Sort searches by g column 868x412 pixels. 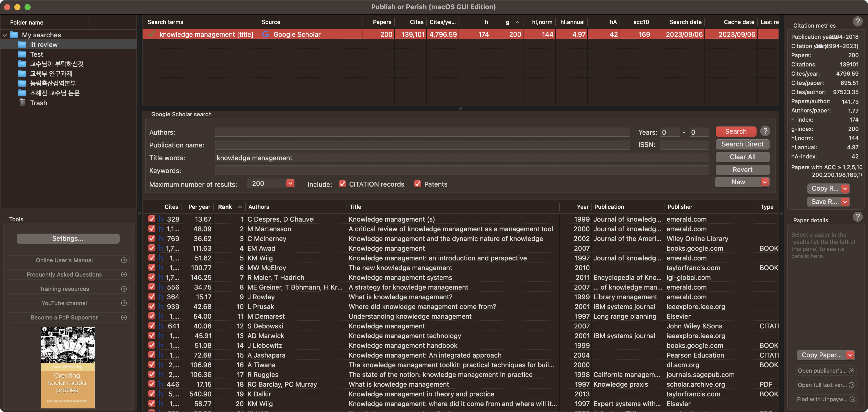(507, 22)
